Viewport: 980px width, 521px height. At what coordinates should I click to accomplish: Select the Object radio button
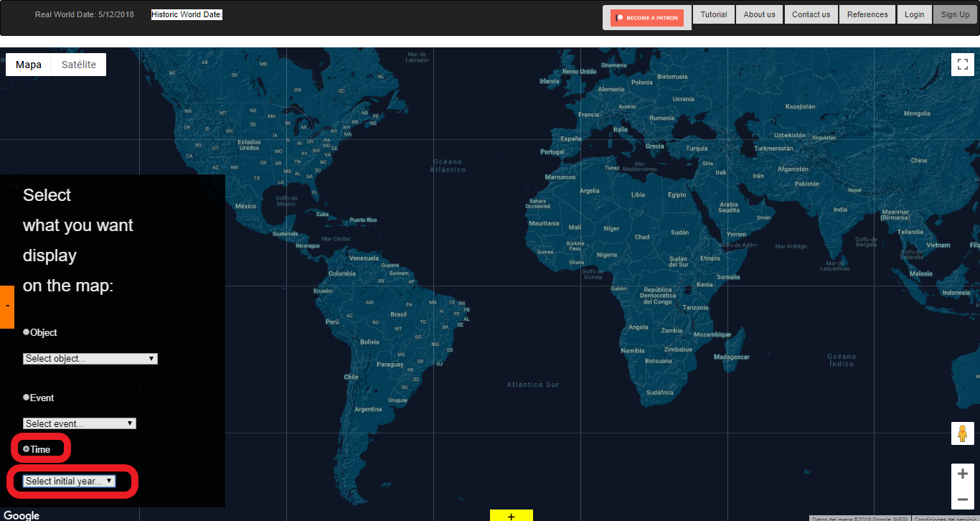point(27,332)
